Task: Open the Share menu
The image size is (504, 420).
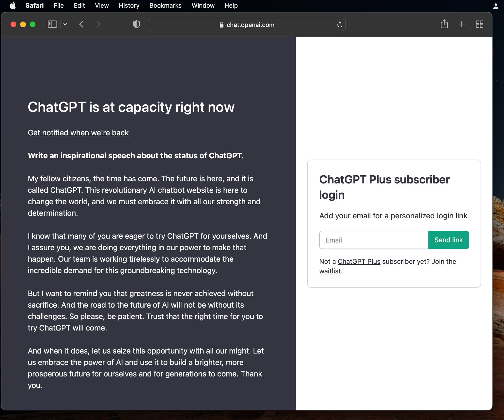Action: click(444, 24)
